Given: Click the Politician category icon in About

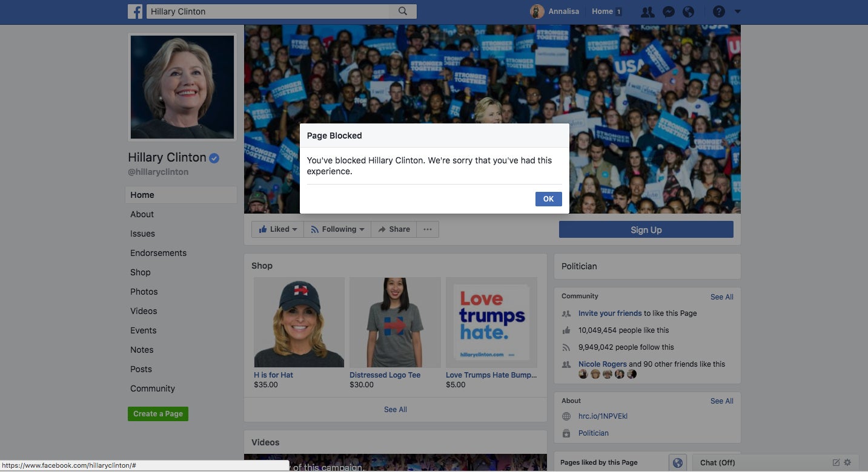Looking at the screenshot, I should tap(566, 433).
